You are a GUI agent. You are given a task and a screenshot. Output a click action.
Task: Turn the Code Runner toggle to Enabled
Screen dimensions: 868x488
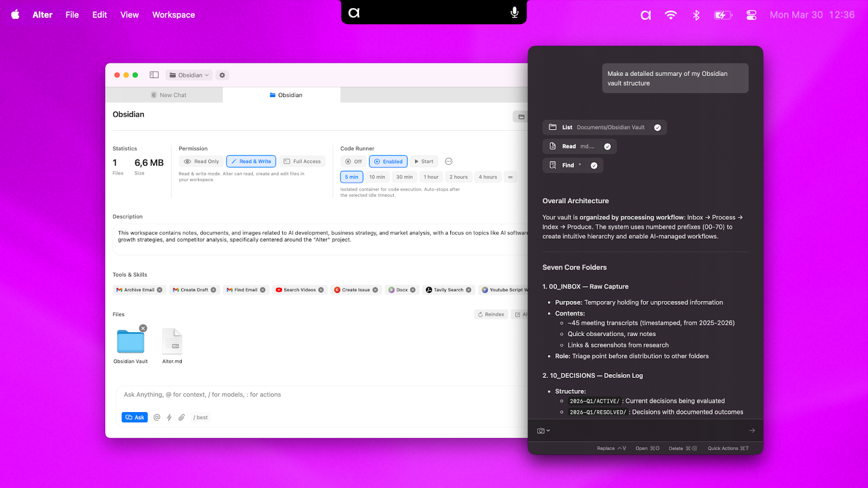(388, 161)
